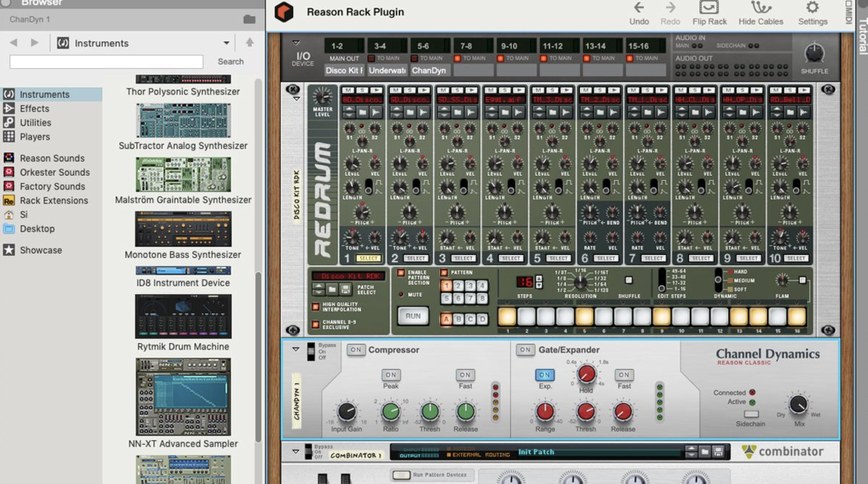Collapse the Channel Dynamics device triangle
This screenshot has width=868, height=484.
[x=296, y=349]
